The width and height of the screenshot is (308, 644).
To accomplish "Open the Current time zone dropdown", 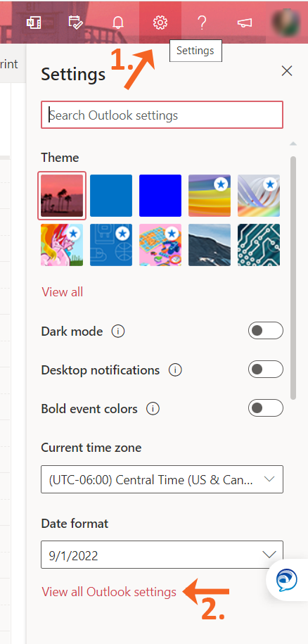I will click(162, 479).
